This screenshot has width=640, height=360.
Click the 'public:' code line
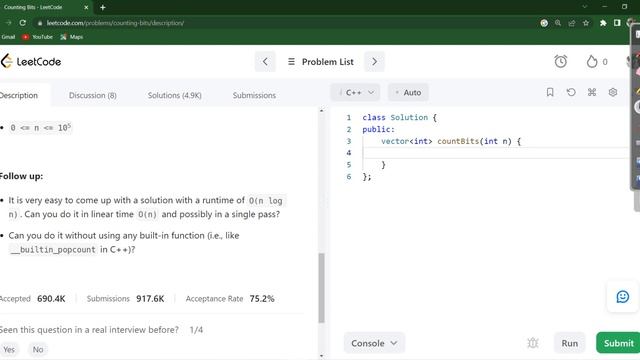coord(378,129)
